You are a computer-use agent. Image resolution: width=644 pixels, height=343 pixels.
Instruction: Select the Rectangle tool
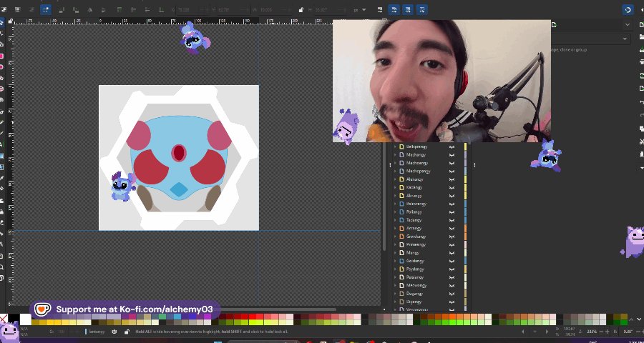coord(2,56)
